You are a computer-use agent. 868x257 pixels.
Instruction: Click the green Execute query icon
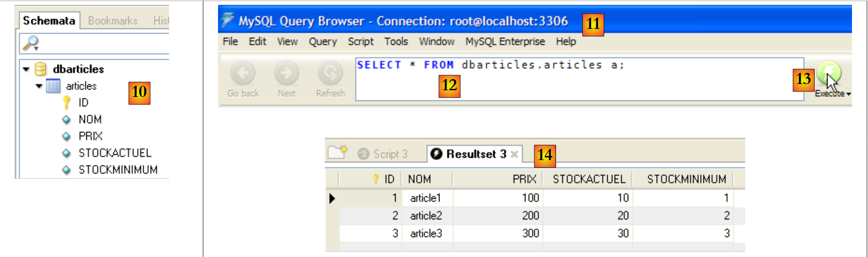828,71
